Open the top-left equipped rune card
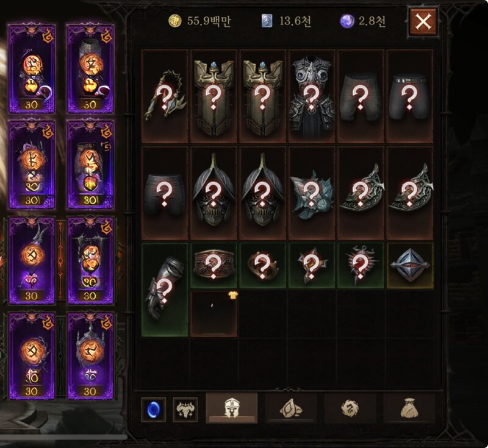This screenshot has width=488, height=448. click(x=32, y=68)
